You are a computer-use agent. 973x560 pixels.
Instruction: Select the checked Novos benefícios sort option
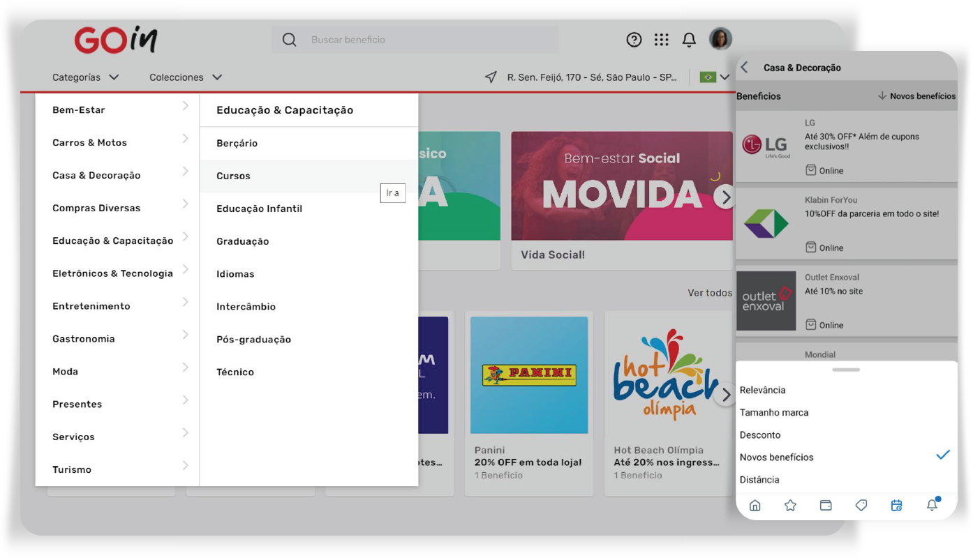pos(846,457)
